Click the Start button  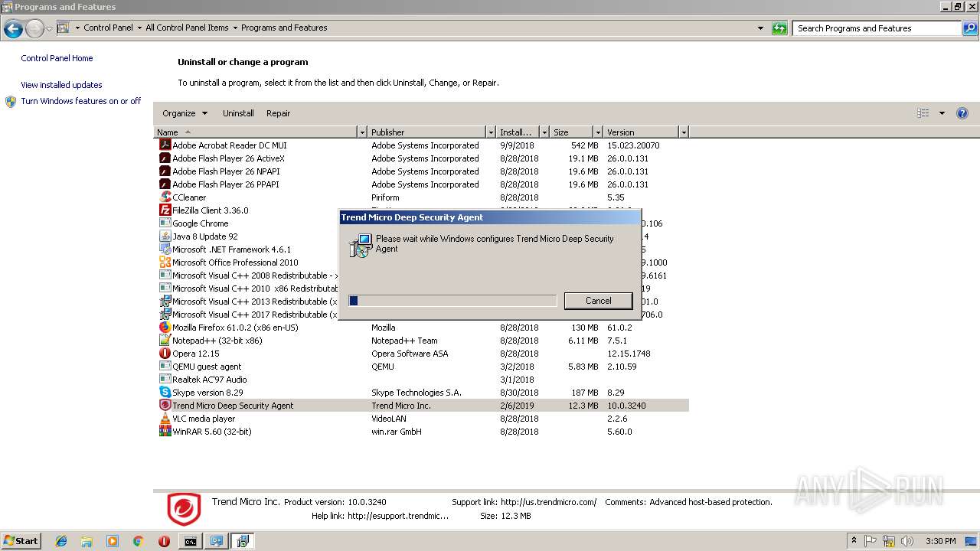coord(21,541)
